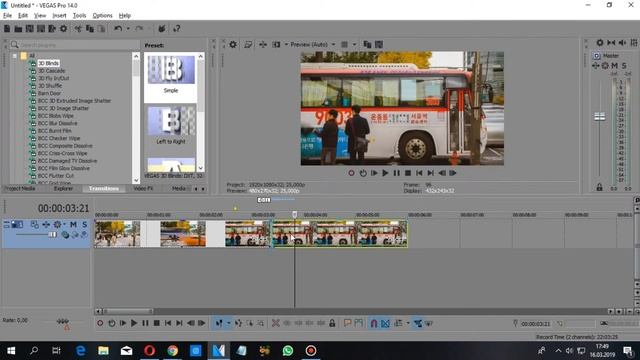Open the Options menu

[x=102, y=16]
